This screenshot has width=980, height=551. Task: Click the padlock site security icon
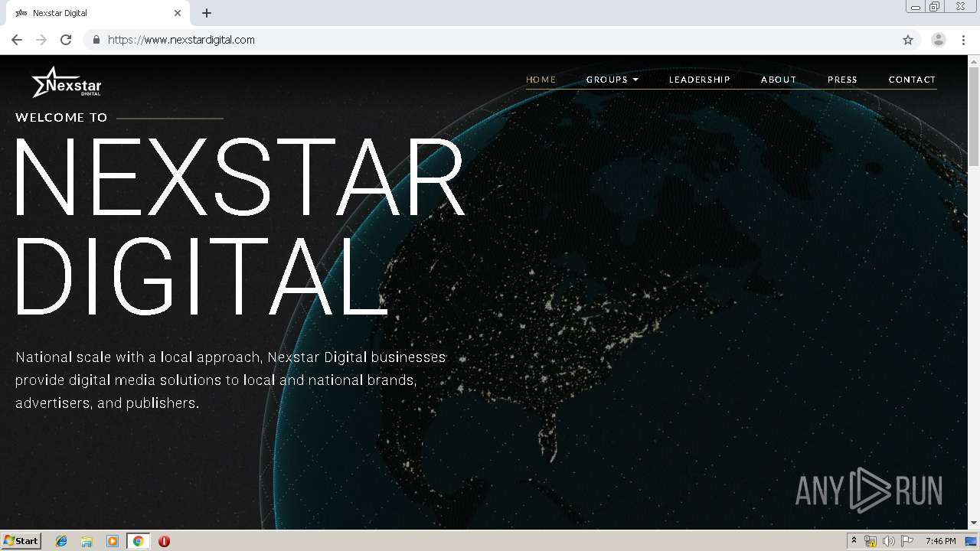click(x=96, y=40)
